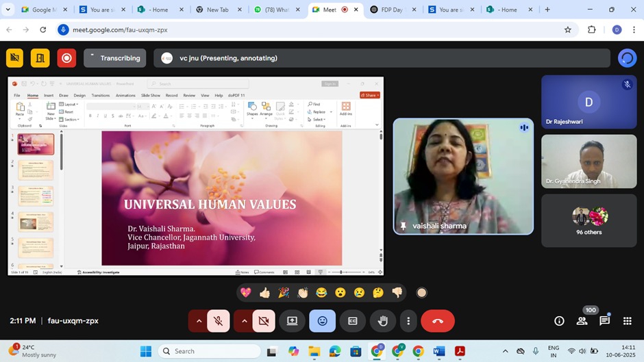Show the people participants list

[x=582, y=321]
